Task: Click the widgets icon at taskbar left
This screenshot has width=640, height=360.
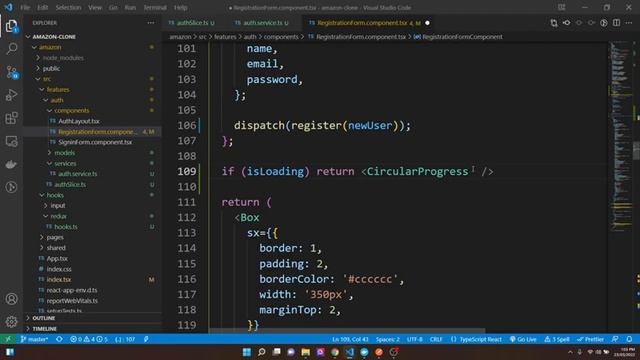Action: coord(10,352)
